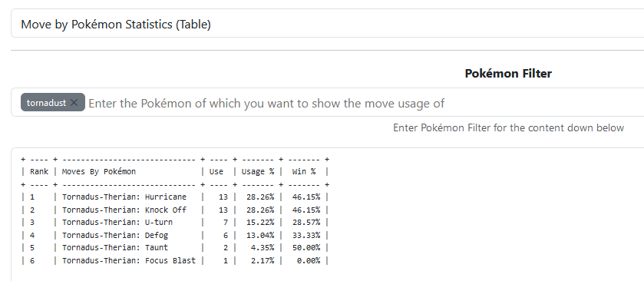This screenshot has height=281, width=644.
Task: Select the tornadust filter chip
Action: coord(46,103)
